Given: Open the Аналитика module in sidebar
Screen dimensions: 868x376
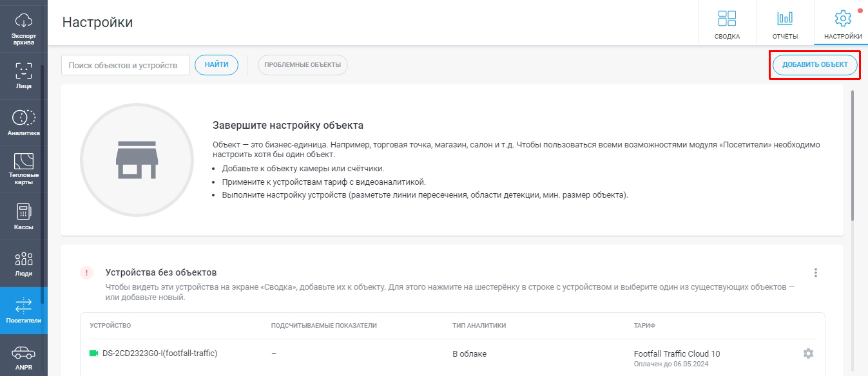Looking at the screenshot, I should coord(23,123).
